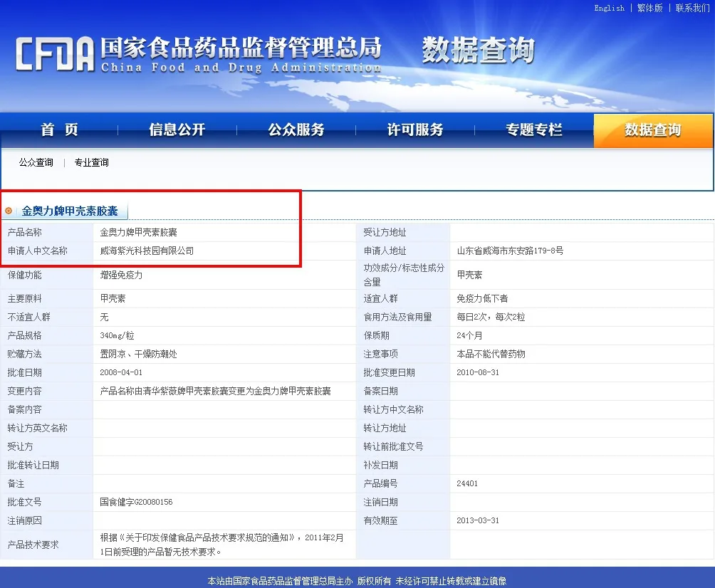Open the 繁体版 link
The width and height of the screenshot is (715, 588).
point(649,8)
